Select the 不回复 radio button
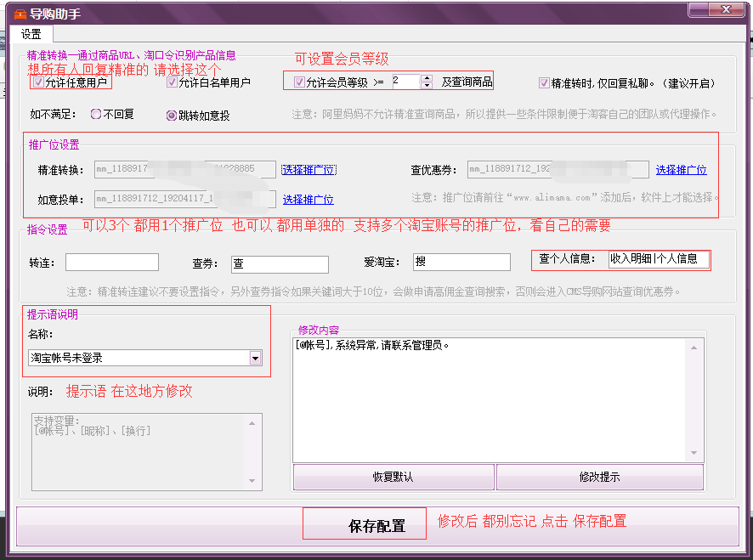Image resolution: width=753 pixels, height=560 pixels. point(96,114)
